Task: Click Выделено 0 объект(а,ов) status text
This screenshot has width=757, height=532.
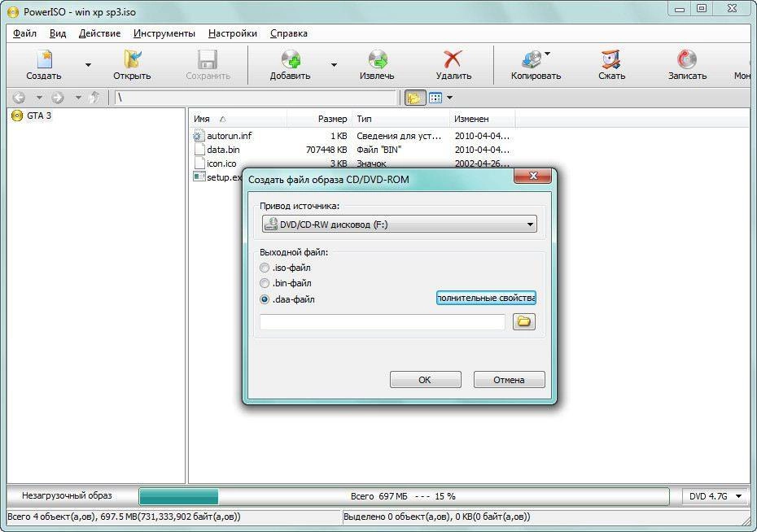Action: [436, 517]
